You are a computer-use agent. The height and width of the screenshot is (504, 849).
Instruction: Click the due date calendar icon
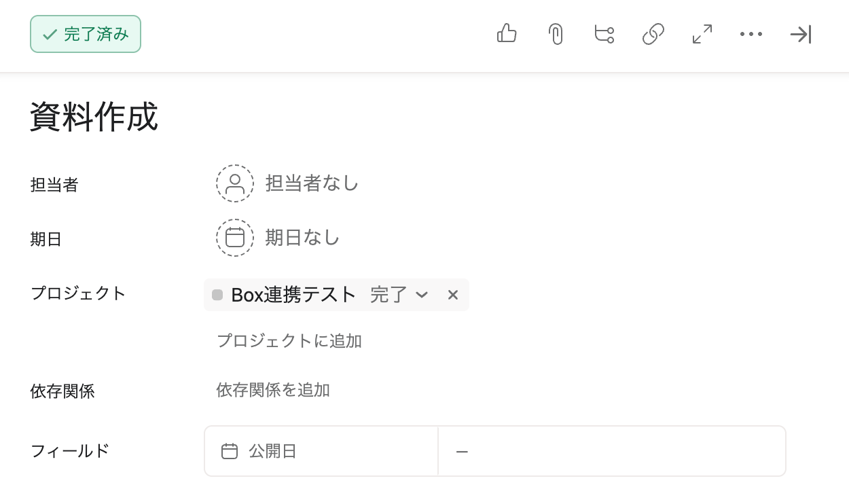pos(235,238)
